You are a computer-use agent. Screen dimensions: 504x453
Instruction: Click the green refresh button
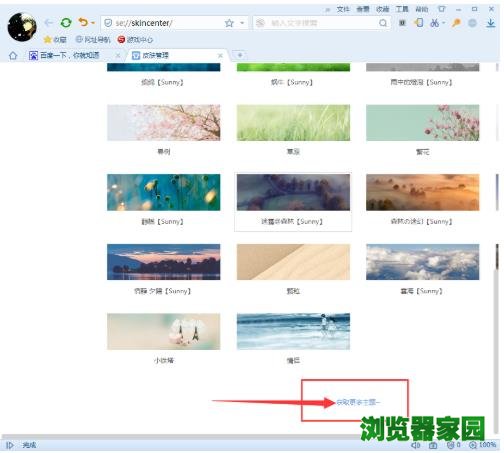(66, 23)
